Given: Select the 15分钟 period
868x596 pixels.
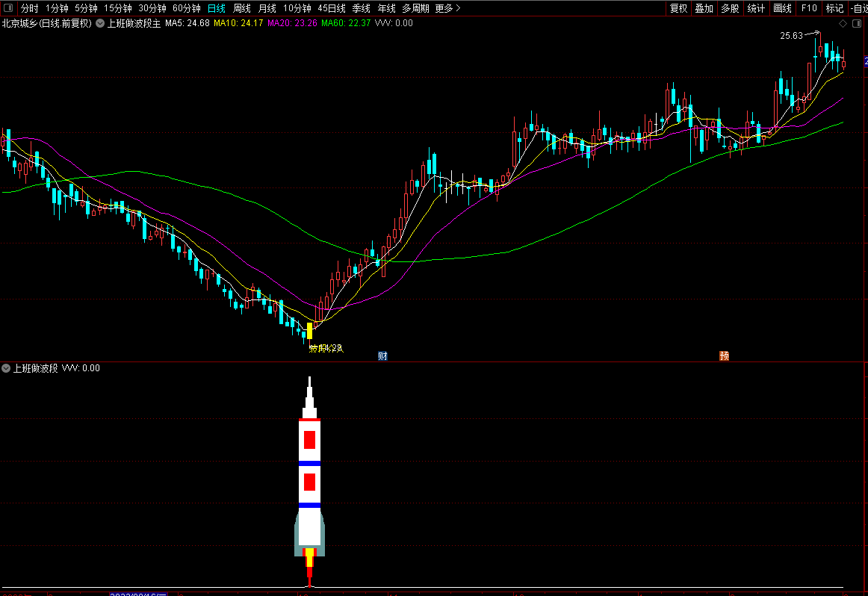Looking at the screenshot, I should point(118,8).
